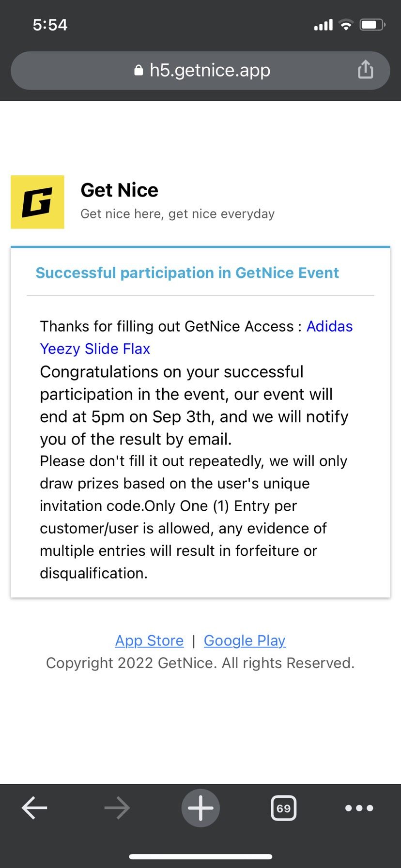The image size is (401, 868).
Task: Tap the cellular signal bars
Action: tap(323, 25)
